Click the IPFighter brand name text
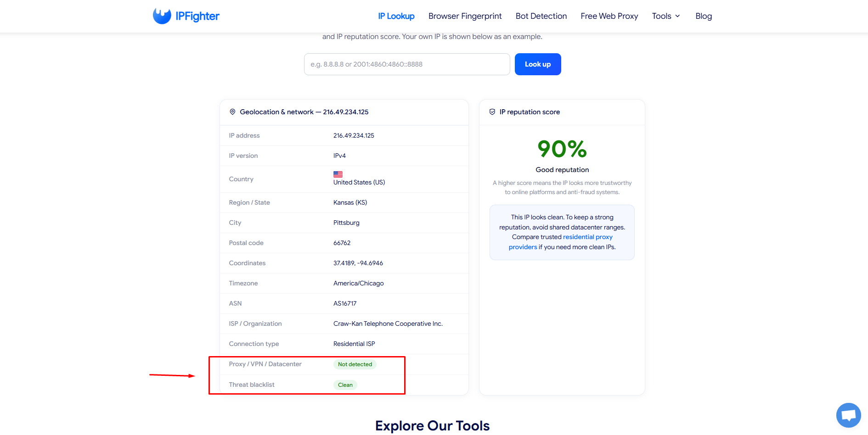 point(197,16)
